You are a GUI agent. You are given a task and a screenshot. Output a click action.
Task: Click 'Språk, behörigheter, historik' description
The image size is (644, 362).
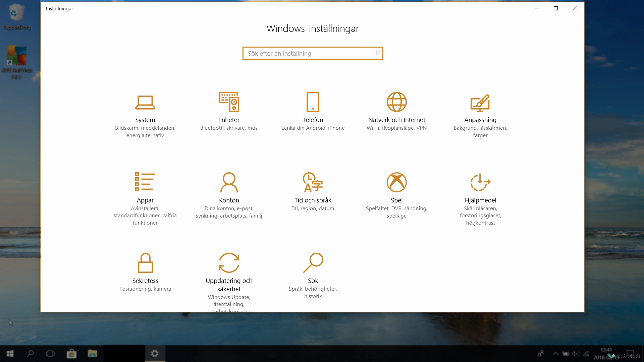click(x=313, y=293)
